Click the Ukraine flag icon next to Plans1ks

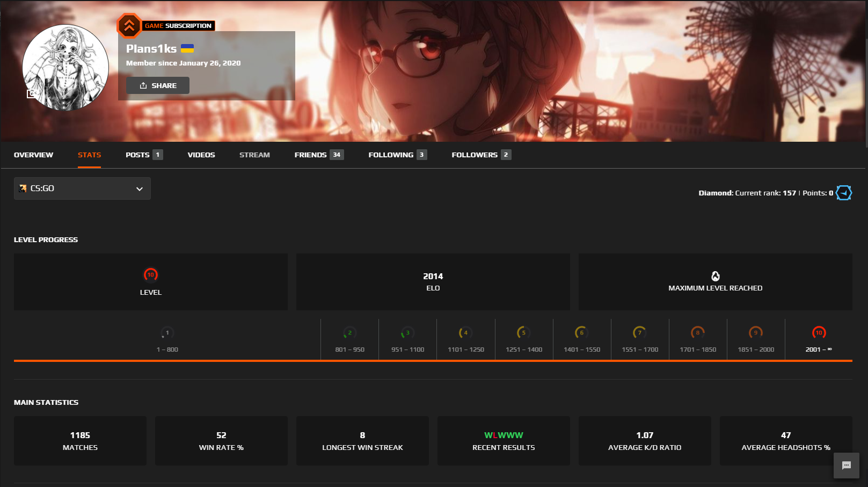click(187, 48)
